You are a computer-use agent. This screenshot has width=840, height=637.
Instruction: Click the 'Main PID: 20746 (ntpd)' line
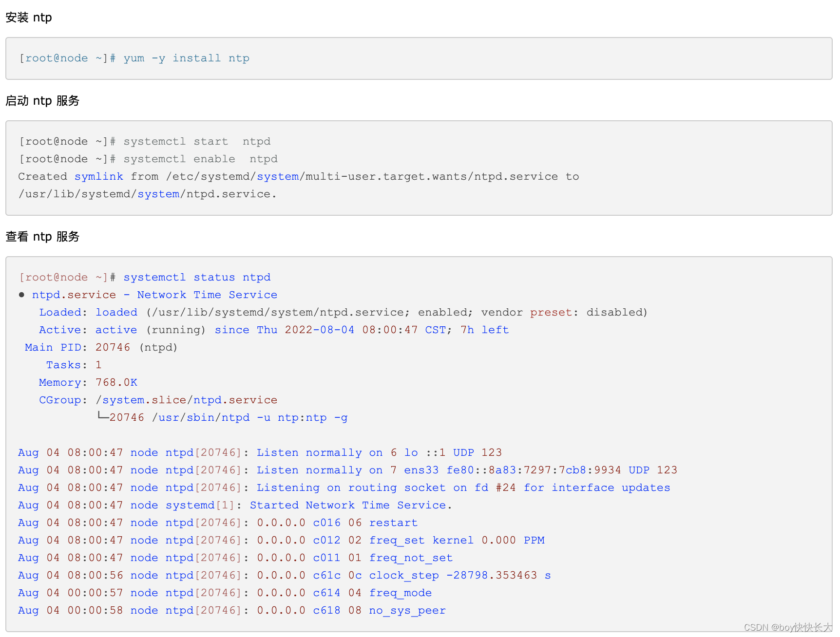(101, 348)
